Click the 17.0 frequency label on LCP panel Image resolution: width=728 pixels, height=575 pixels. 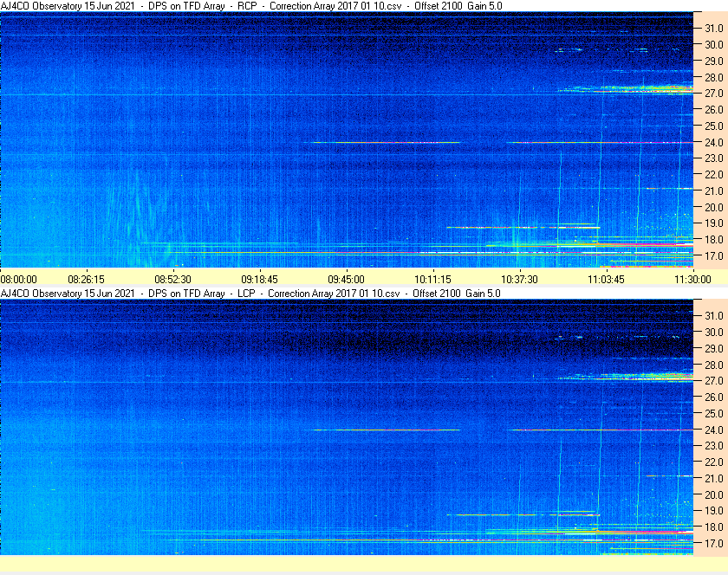point(713,543)
